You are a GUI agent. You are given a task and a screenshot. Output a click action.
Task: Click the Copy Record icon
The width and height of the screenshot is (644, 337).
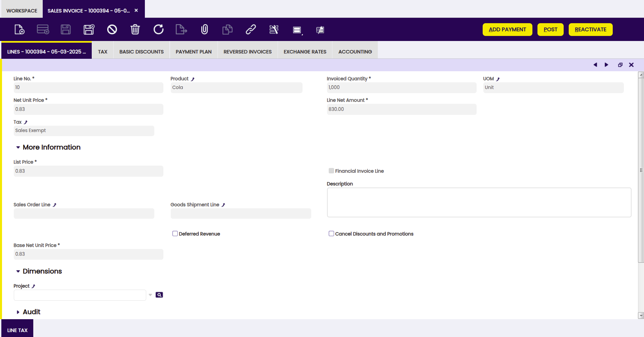click(x=228, y=30)
